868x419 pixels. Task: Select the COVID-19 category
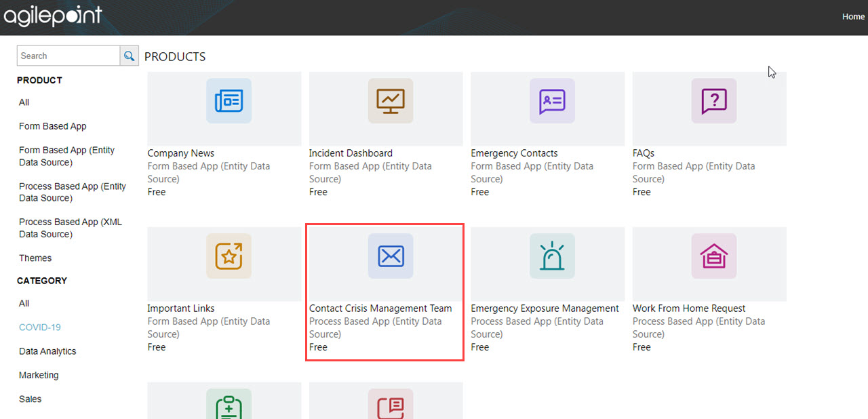[x=40, y=327]
